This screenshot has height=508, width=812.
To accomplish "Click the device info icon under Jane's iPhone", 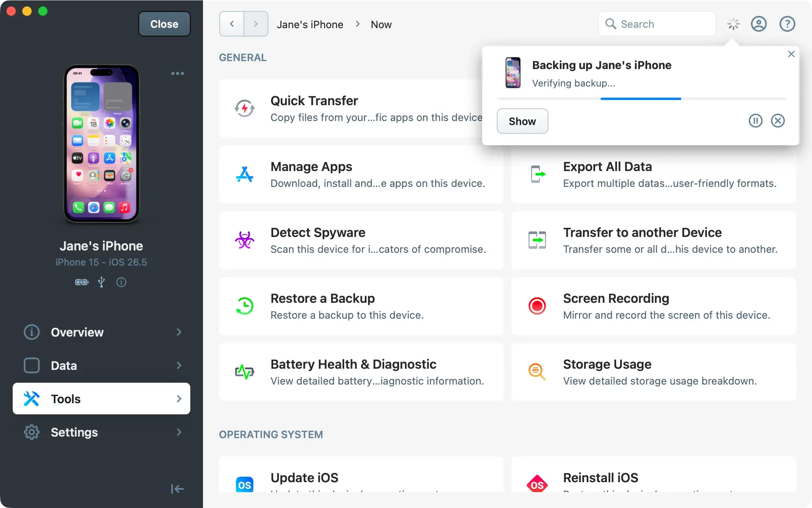I will (121, 282).
